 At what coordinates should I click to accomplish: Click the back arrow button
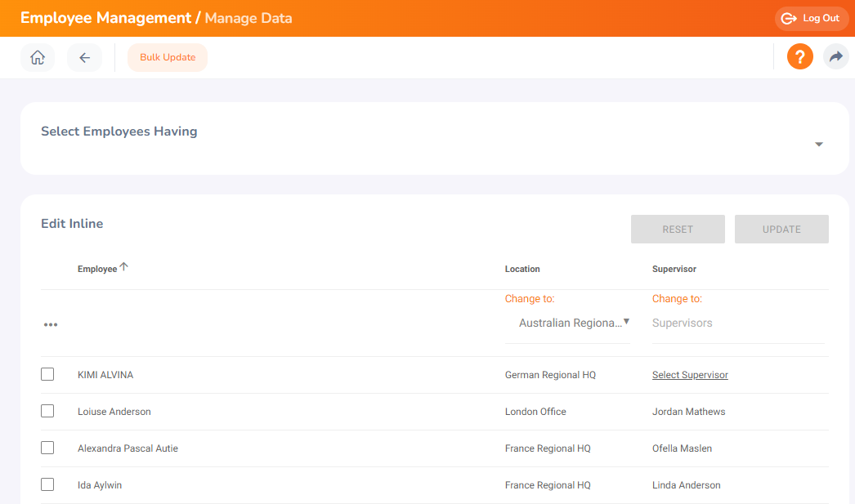tap(84, 58)
